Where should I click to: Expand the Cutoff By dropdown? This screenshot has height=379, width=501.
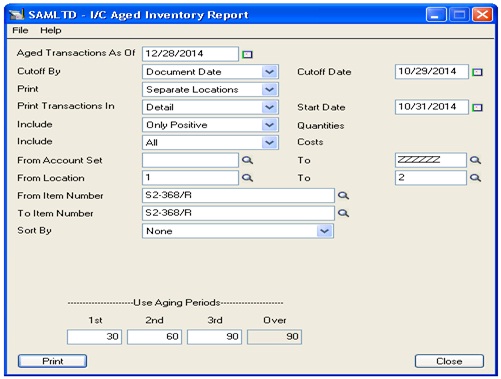[x=270, y=72]
